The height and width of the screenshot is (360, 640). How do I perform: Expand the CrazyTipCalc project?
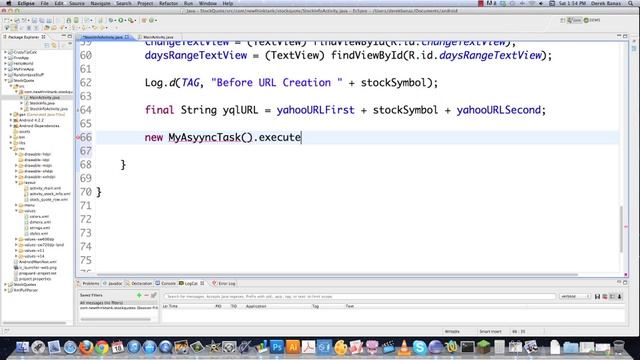coord(6,52)
